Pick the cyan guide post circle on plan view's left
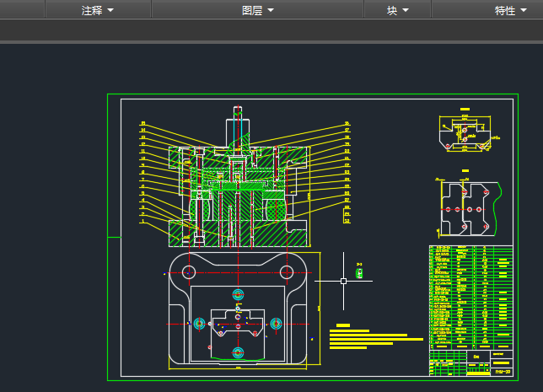This screenshot has height=392, width=543. [199, 323]
